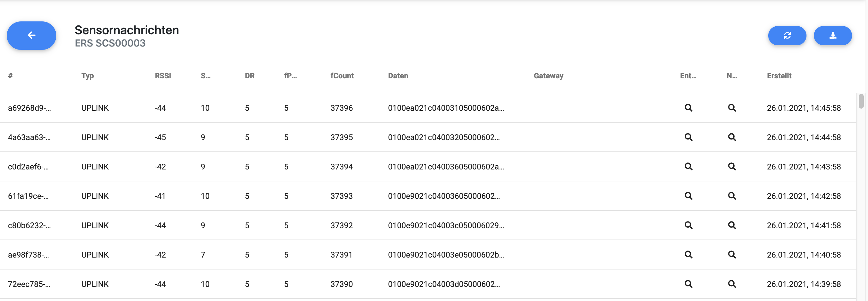Open Ent... magnifier for fCount 37396 row
This screenshot has height=301, width=868.
(x=688, y=108)
